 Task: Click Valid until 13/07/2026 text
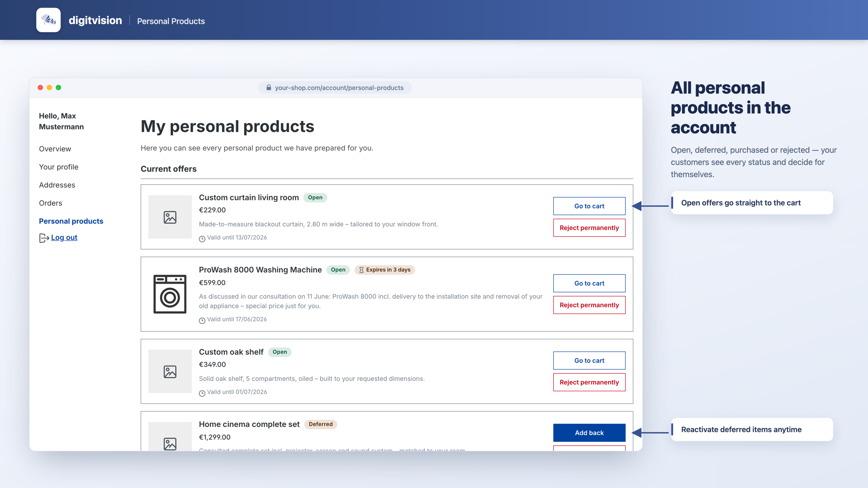pos(237,238)
